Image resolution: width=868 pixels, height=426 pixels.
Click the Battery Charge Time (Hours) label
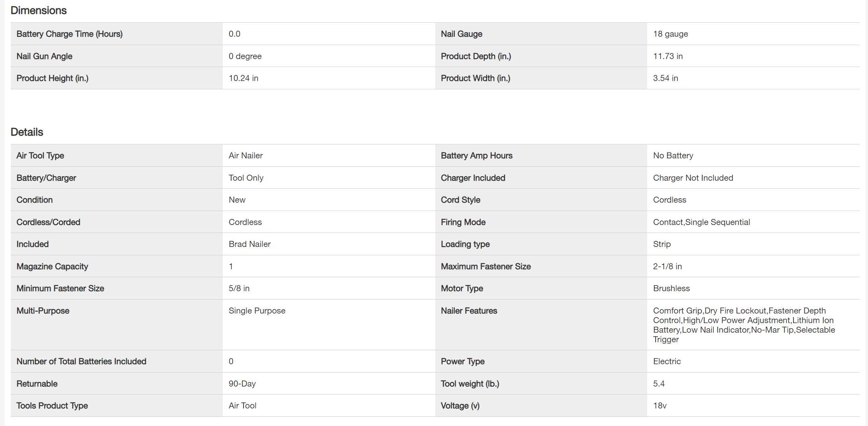tap(69, 34)
